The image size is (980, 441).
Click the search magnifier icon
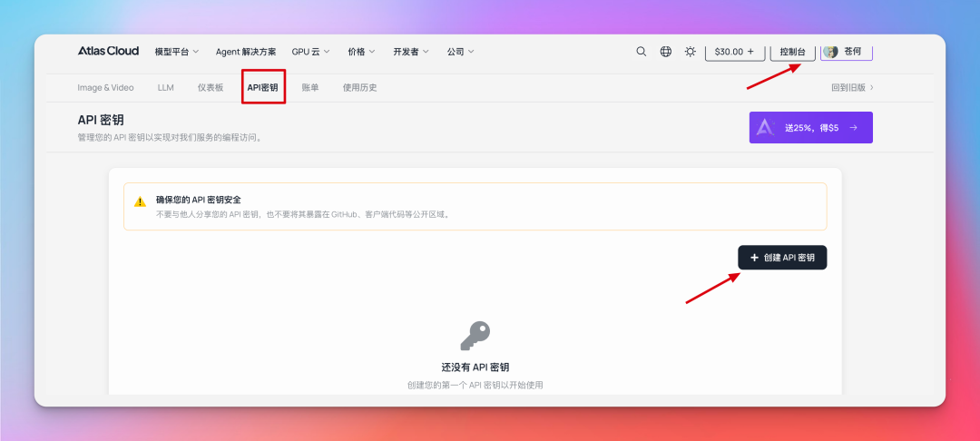[642, 52]
